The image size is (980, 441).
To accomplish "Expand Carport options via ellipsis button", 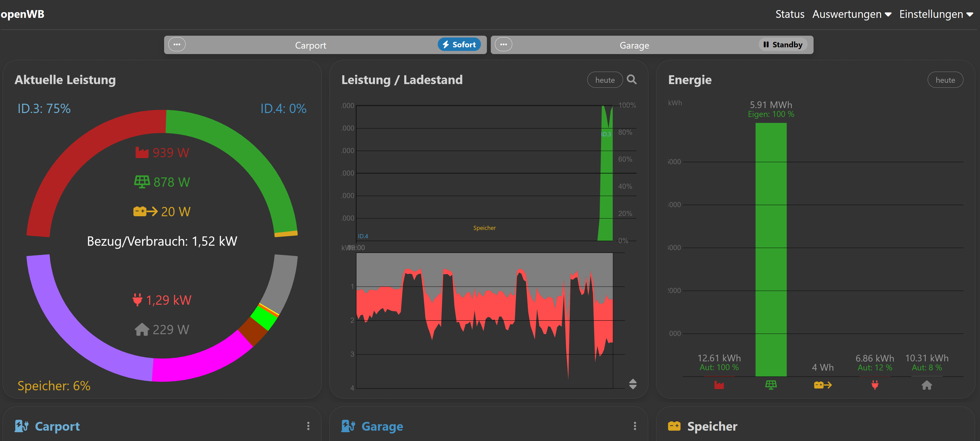I will 177,44.
